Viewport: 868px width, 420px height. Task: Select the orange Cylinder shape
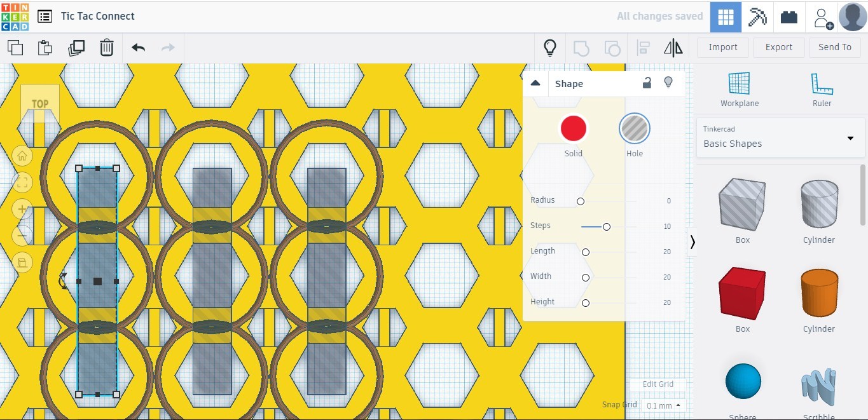click(x=819, y=292)
